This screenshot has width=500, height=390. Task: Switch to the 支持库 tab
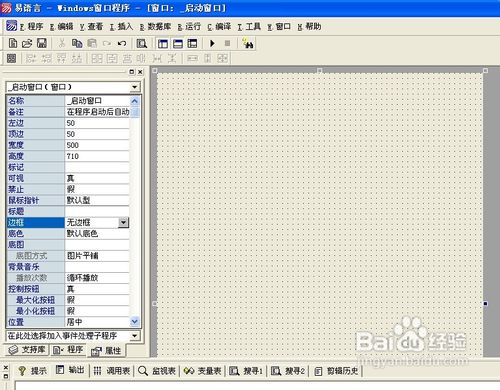27,350
